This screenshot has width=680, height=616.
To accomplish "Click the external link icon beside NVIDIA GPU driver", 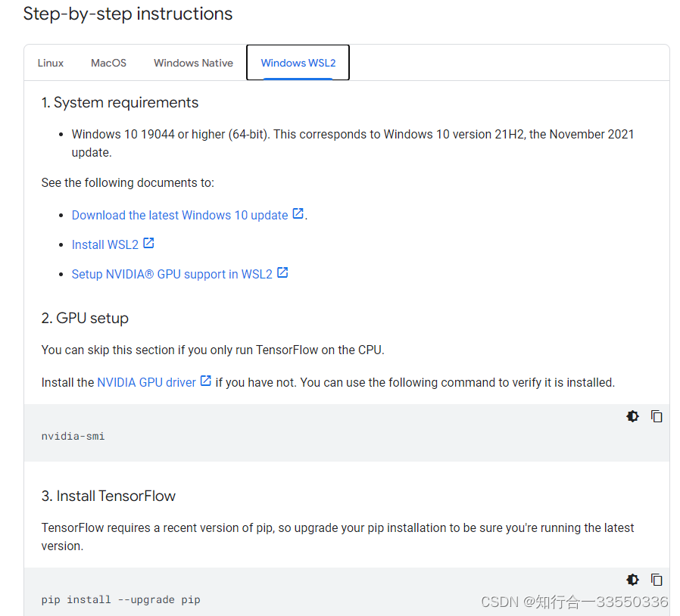I will click(x=204, y=381).
